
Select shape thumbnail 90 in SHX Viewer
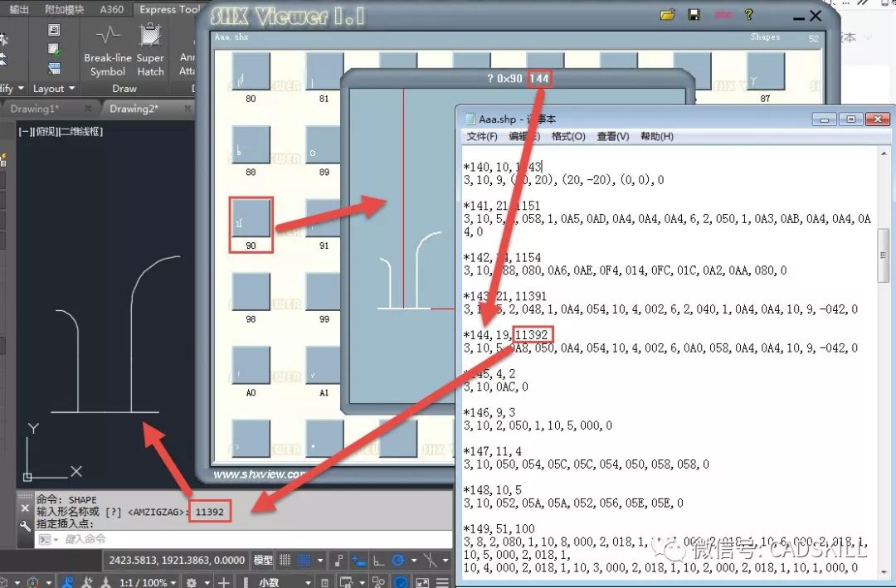click(251, 218)
